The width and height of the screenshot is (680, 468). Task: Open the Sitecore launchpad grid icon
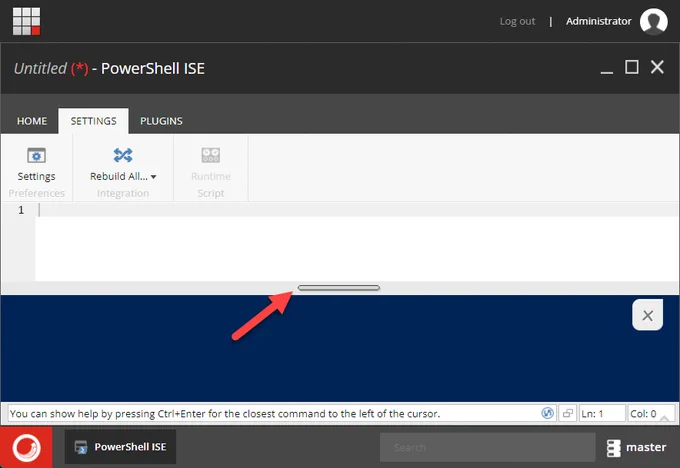click(x=26, y=21)
